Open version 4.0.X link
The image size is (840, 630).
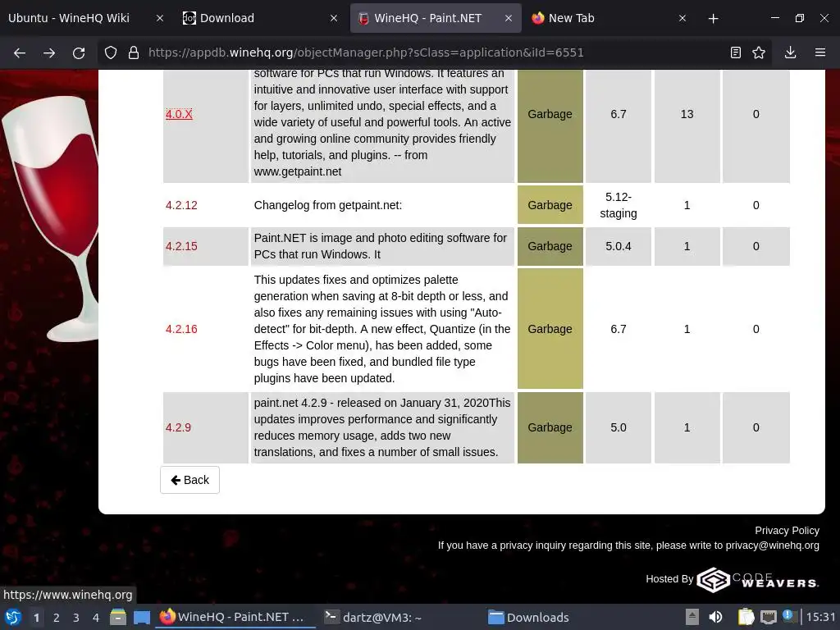pos(179,114)
